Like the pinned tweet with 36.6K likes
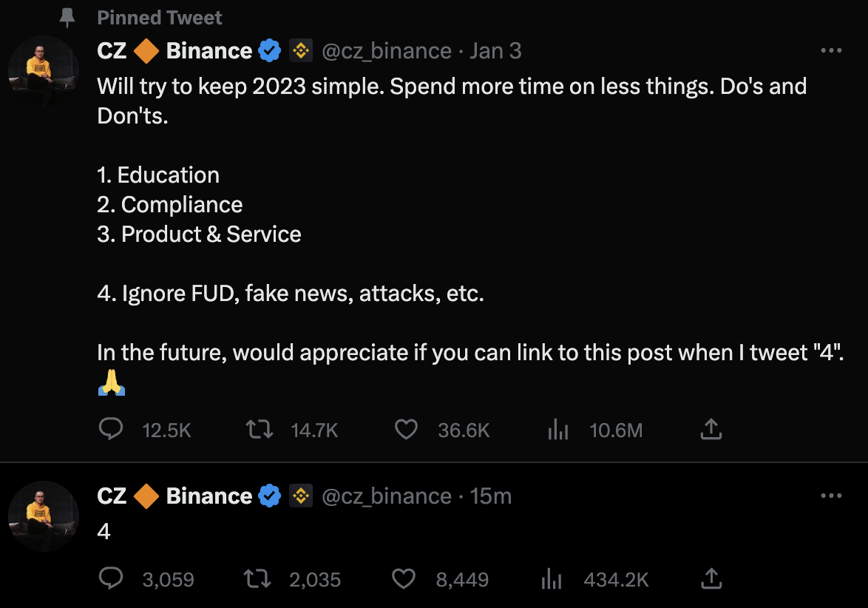The height and width of the screenshot is (608, 868). click(406, 430)
